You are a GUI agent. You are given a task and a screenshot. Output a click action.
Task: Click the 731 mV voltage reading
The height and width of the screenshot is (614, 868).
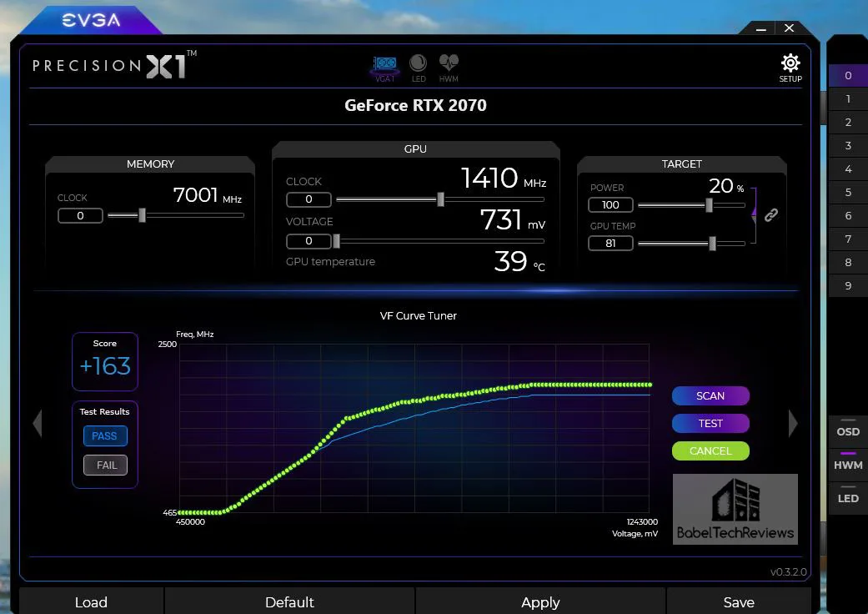(513, 219)
